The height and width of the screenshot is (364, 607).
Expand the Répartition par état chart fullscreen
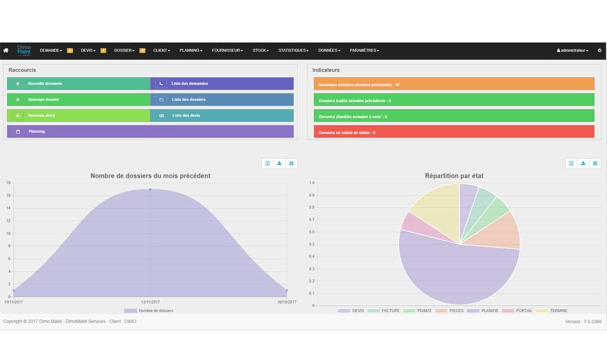pyautogui.click(x=595, y=163)
